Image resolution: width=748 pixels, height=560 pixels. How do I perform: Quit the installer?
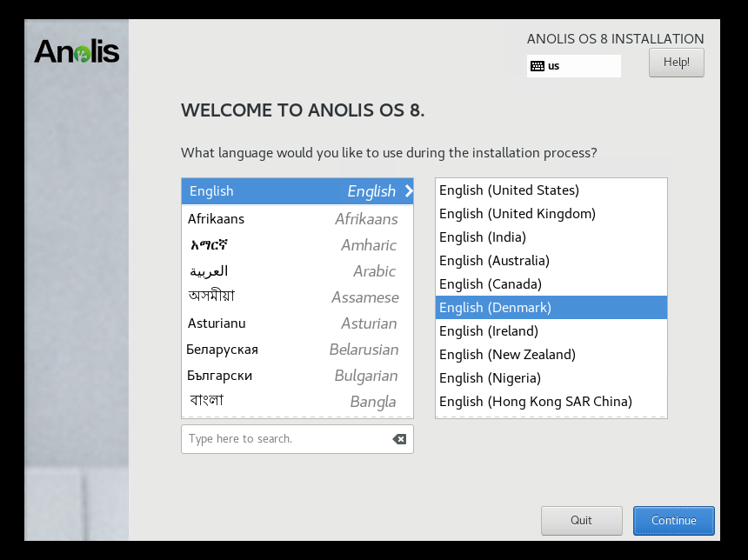coord(581,521)
